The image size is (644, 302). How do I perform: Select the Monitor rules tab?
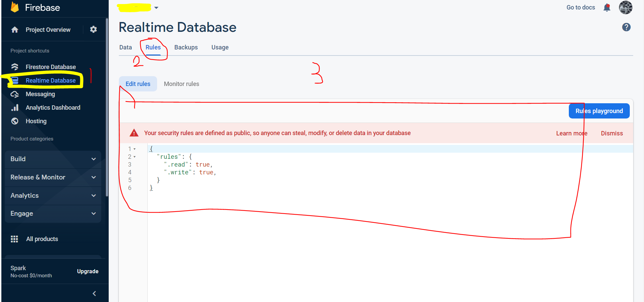(x=181, y=84)
